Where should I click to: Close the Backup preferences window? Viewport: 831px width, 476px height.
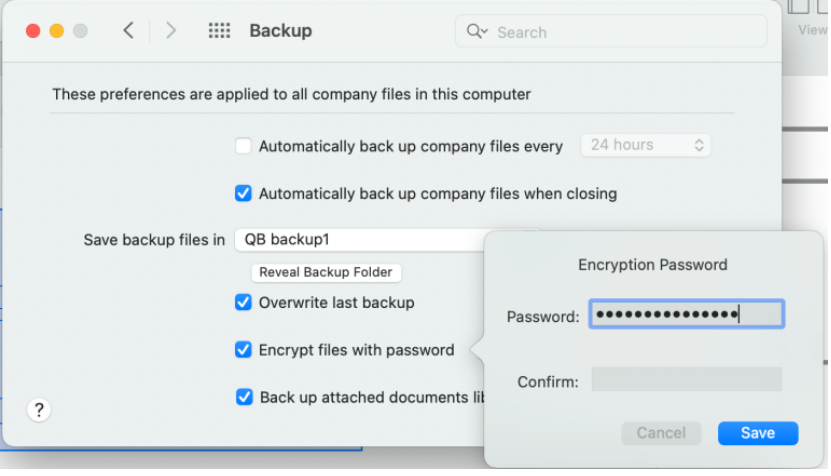[33, 31]
